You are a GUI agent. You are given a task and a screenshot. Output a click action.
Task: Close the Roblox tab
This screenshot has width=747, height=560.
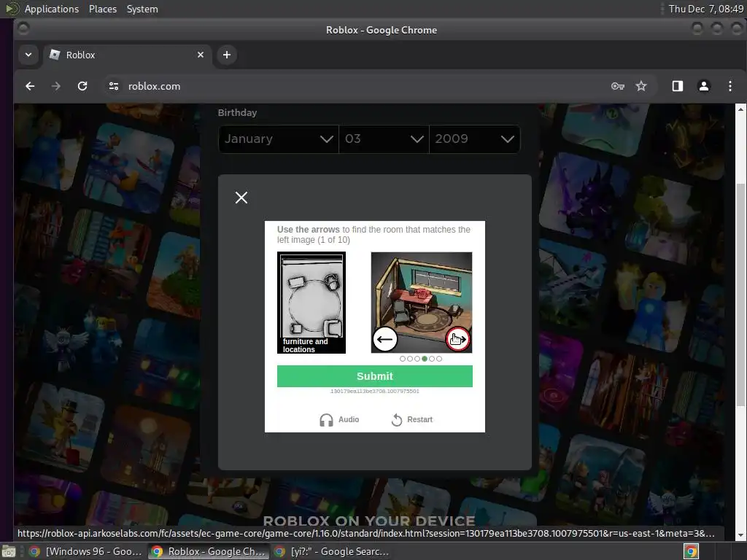pos(201,55)
